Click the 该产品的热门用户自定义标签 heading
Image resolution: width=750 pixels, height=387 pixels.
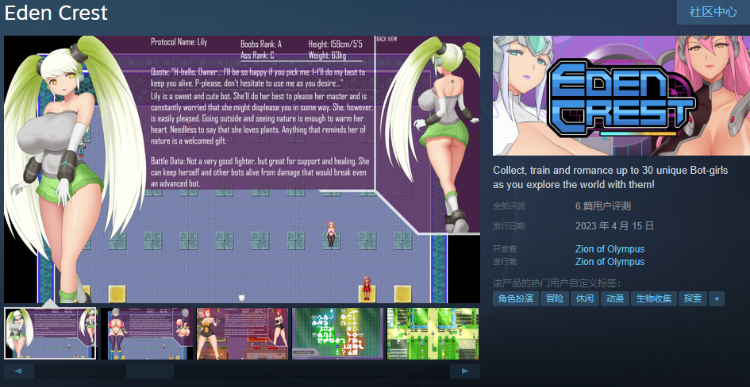click(557, 283)
